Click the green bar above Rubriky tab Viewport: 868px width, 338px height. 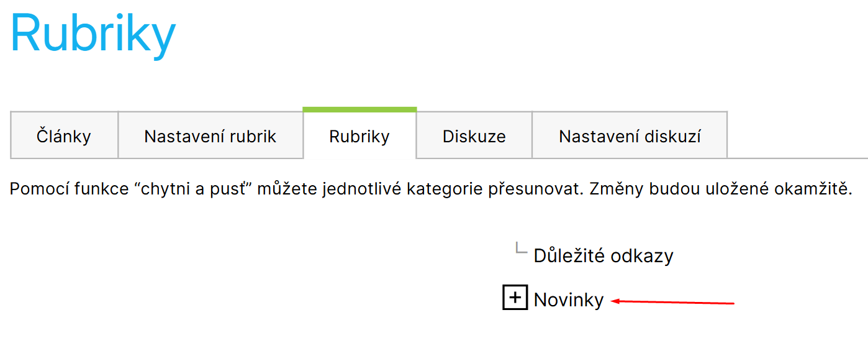click(359, 109)
